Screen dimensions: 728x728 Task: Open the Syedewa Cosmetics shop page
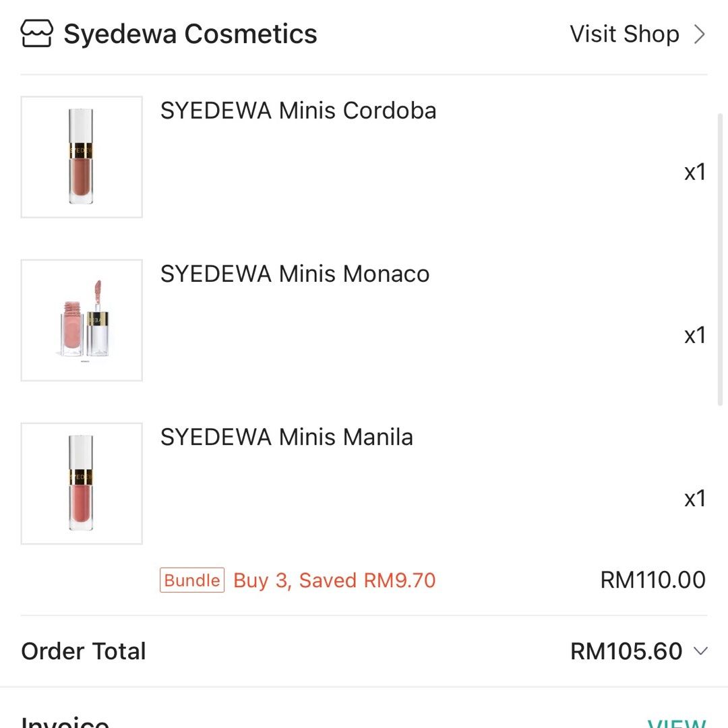pyautogui.click(x=191, y=34)
